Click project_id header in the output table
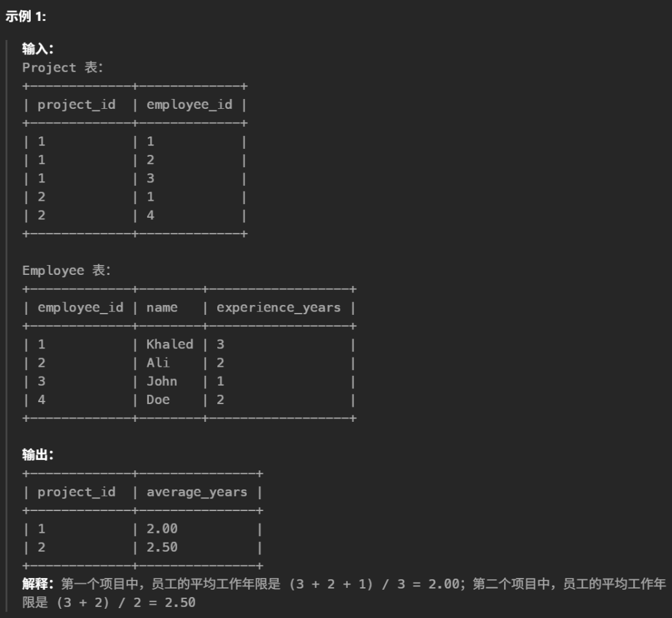Screen dimensions: 672x618 [76, 492]
